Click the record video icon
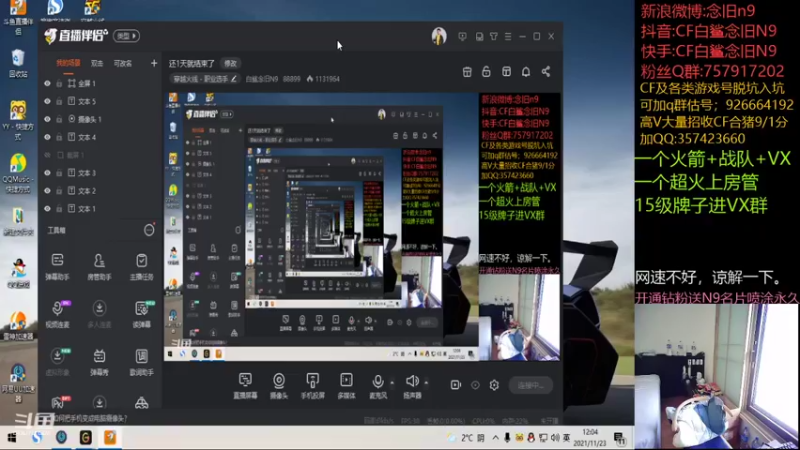 pyautogui.click(x=456, y=385)
